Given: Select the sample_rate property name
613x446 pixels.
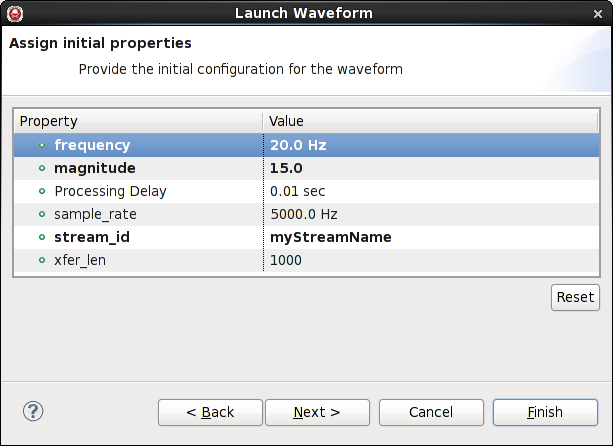Looking at the screenshot, I should tap(95, 214).
